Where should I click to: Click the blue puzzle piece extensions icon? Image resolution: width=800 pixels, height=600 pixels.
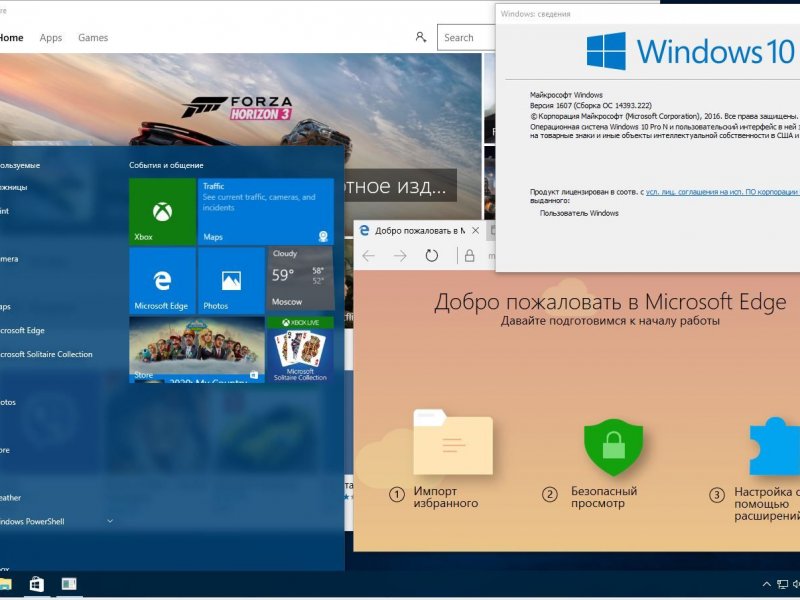tap(774, 446)
